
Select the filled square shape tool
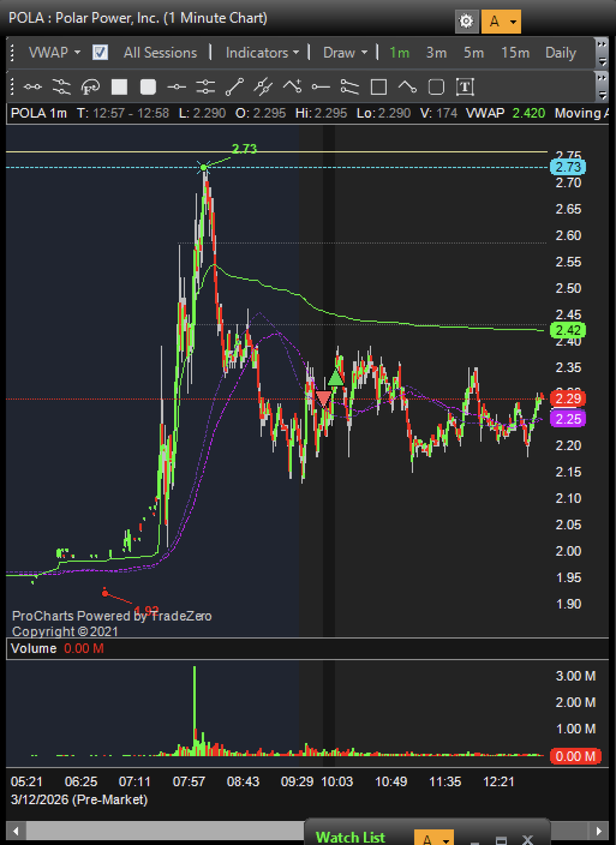119,87
